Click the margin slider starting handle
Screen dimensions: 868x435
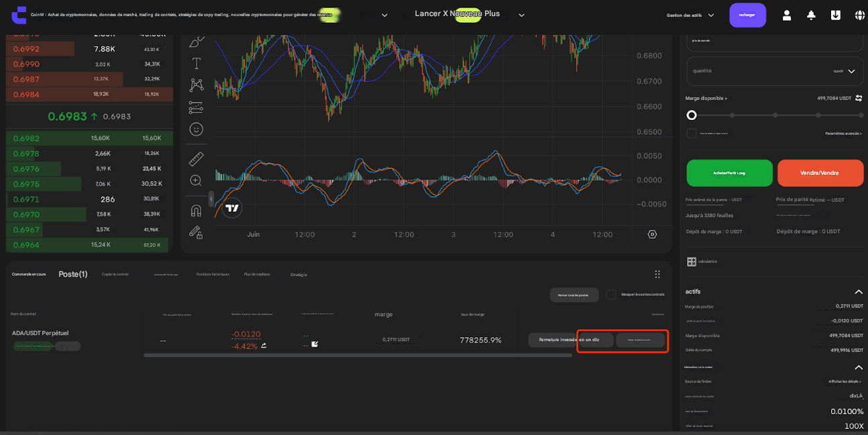[692, 115]
